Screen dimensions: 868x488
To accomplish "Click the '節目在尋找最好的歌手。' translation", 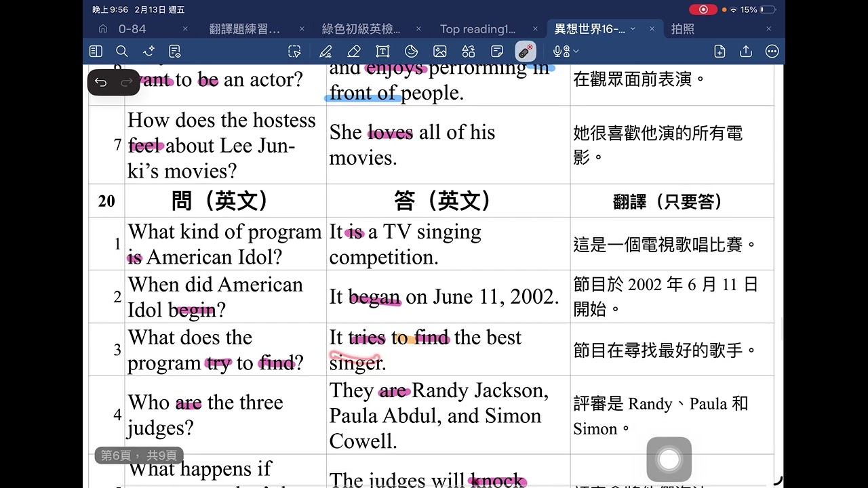I will pyautogui.click(x=665, y=350).
